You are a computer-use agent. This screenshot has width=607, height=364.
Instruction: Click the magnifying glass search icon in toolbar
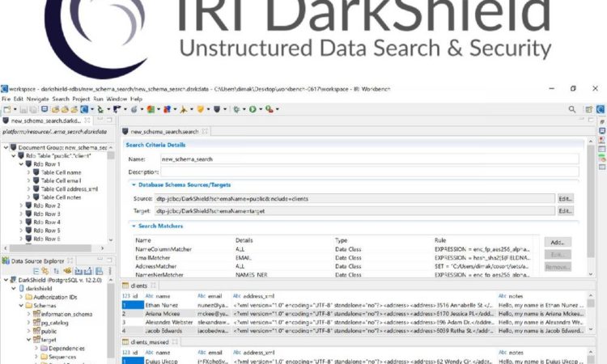click(571, 109)
